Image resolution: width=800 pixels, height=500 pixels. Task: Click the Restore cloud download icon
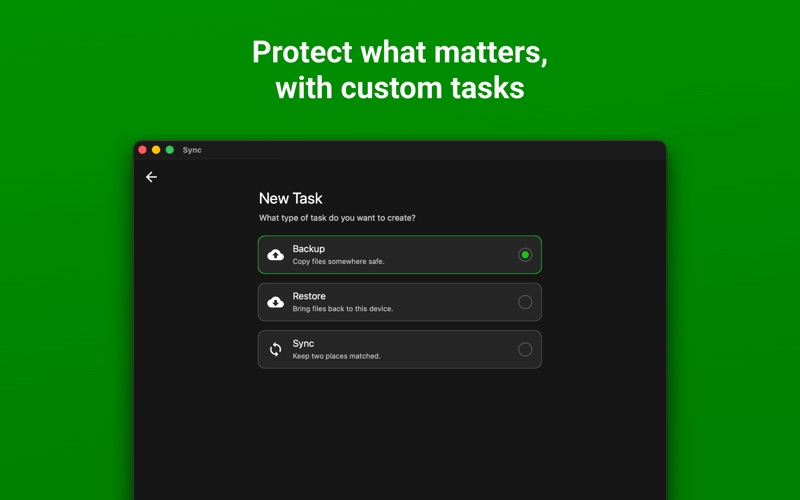click(276, 302)
